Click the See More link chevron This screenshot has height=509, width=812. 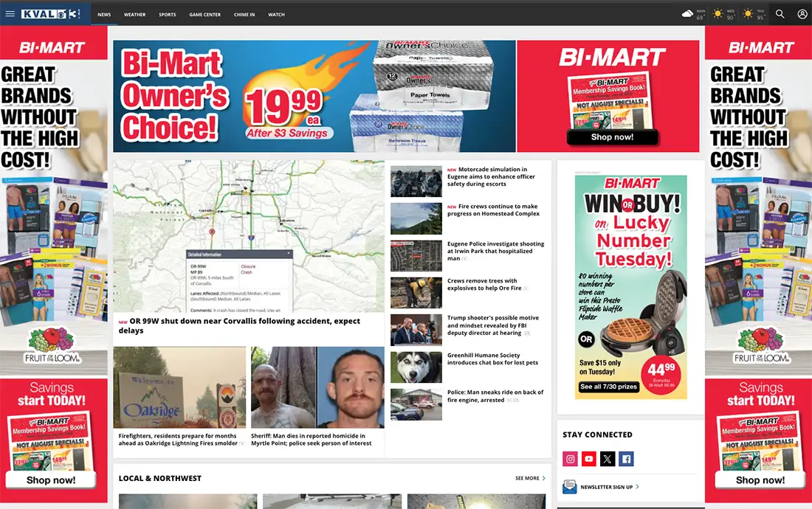point(543,479)
